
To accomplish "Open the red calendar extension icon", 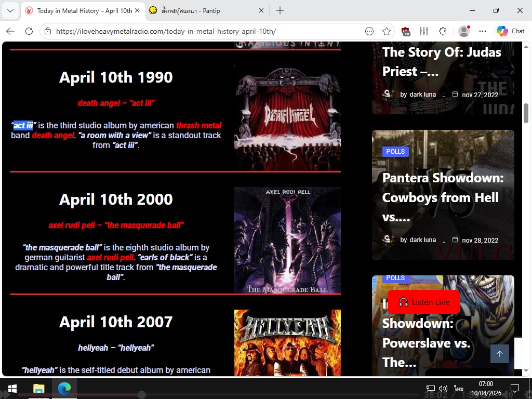I will point(406,31).
